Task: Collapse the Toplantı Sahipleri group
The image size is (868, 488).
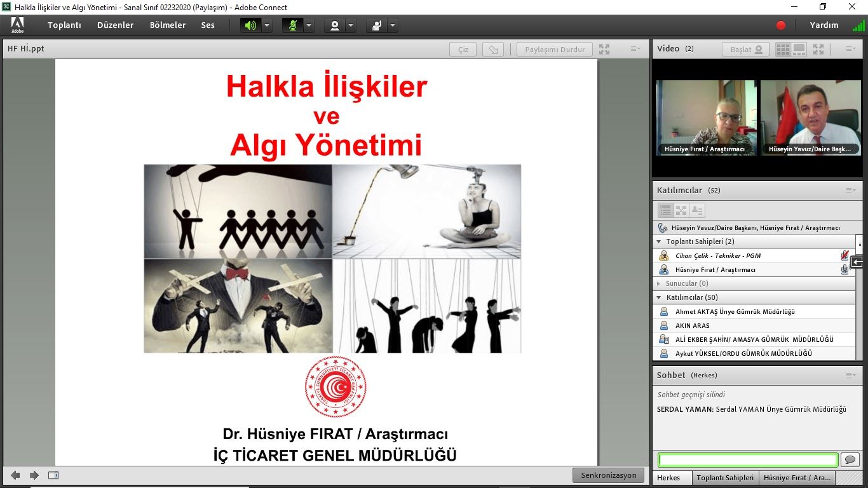Action: tap(658, 241)
